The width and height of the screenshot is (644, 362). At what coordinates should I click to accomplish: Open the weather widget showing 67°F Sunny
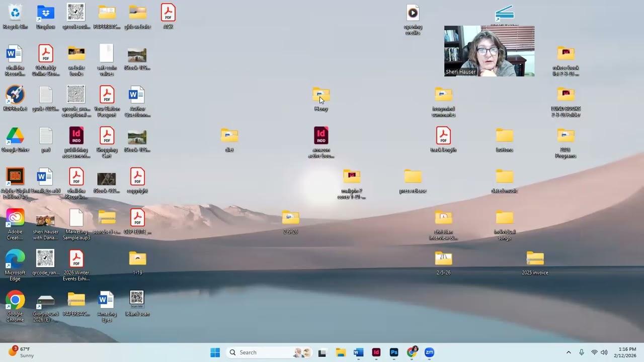20,352
